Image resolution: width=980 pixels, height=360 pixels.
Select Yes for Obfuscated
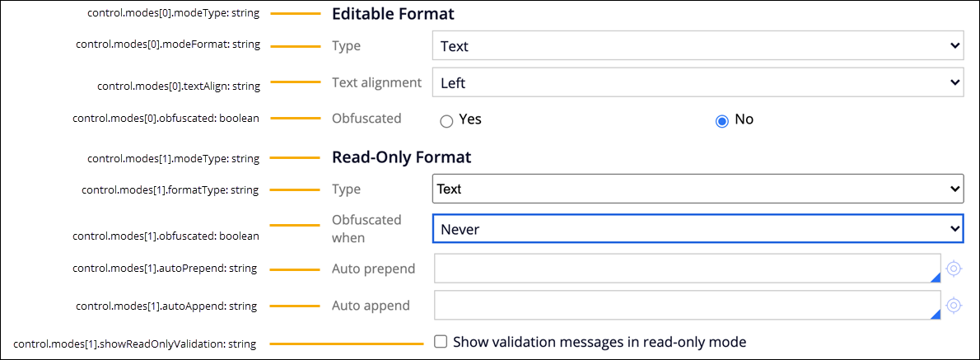click(x=447, y=121)
